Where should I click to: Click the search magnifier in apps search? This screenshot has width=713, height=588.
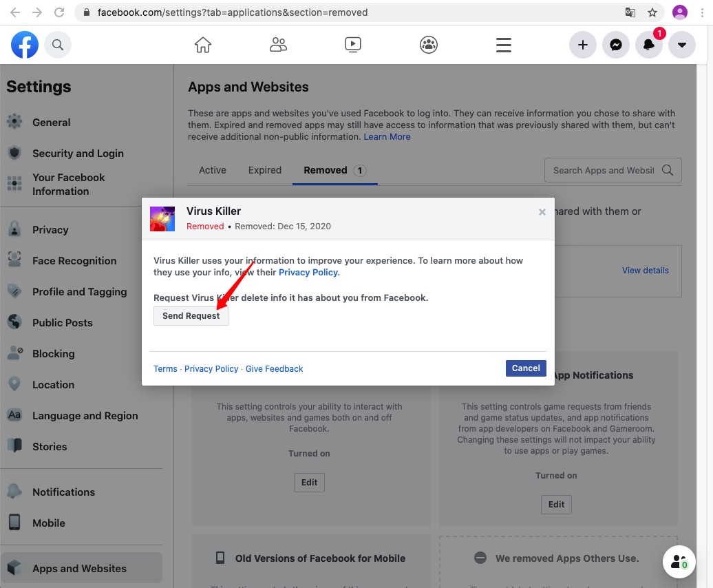[668, 170]
